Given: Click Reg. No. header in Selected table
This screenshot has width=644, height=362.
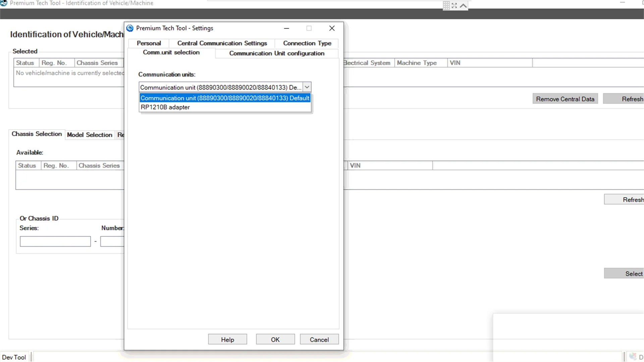Looking at the screenshot, I should [56, 63].
